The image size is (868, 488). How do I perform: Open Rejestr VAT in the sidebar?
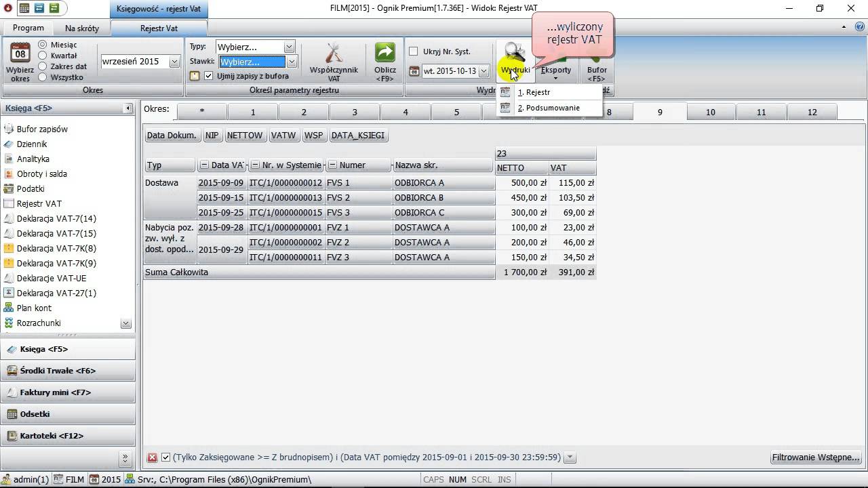(x=39, y=203)
